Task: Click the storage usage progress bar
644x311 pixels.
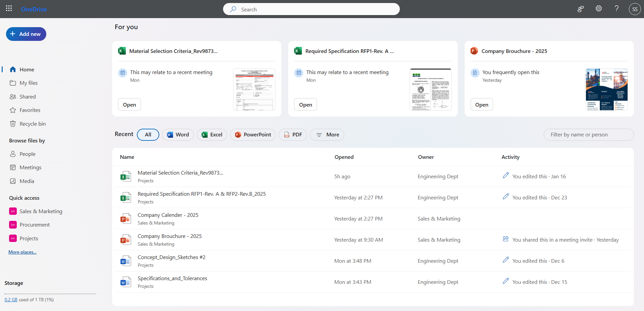Action: point(50,294)
